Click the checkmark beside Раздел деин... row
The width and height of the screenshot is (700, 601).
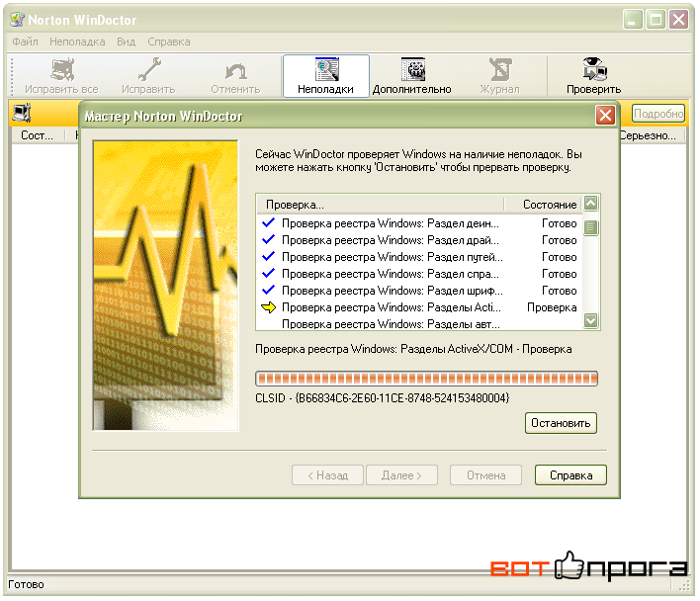pos(268,222)
